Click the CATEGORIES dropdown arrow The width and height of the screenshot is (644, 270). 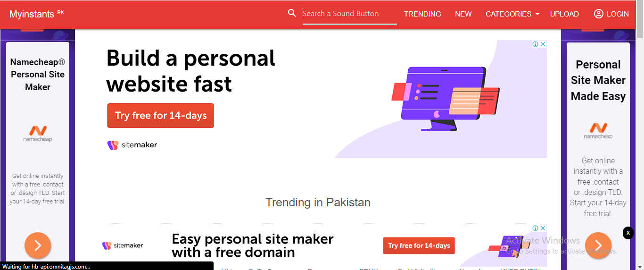pyautogui.click(x=537, y=14)
